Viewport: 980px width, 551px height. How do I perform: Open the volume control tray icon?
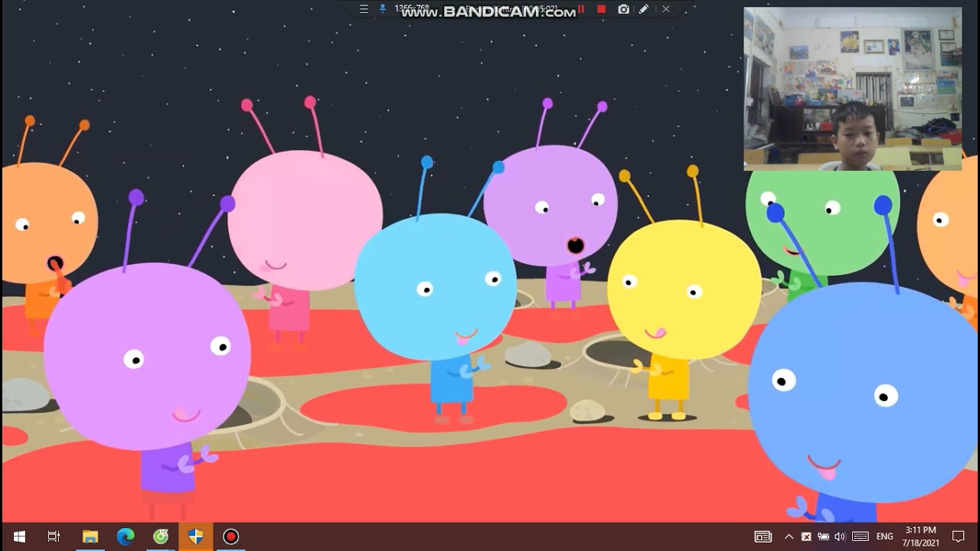click(x=840, y=536)
